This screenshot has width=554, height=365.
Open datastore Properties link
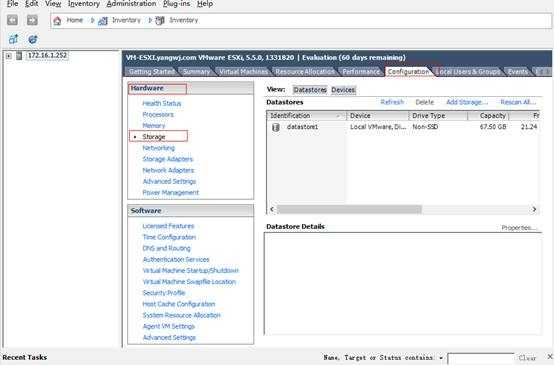click(519, 228)
